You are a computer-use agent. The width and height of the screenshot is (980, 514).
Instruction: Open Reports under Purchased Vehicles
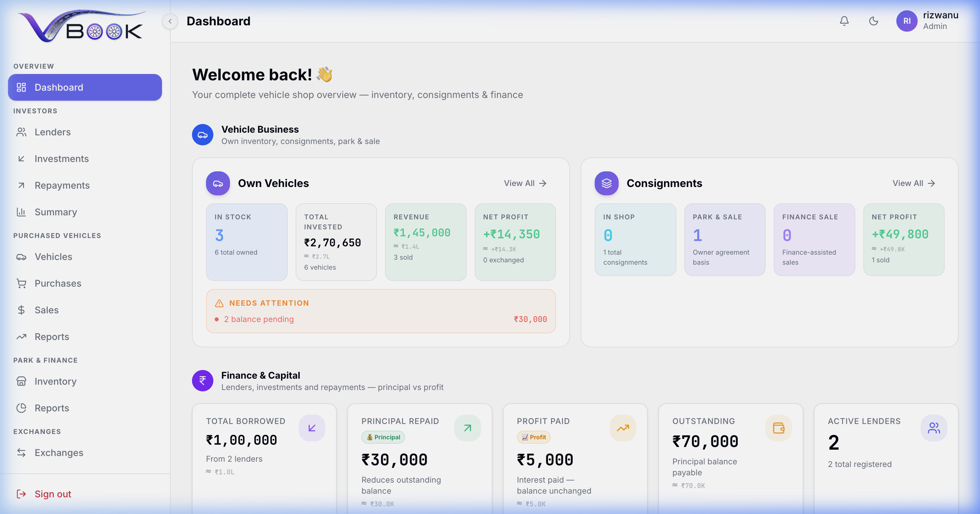click(x=85, y=337)
